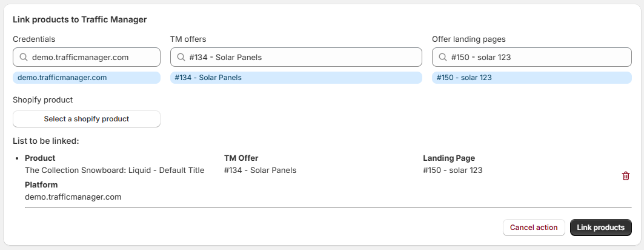Cancel the linking action

pyautogui.click(x=534, y=228)
